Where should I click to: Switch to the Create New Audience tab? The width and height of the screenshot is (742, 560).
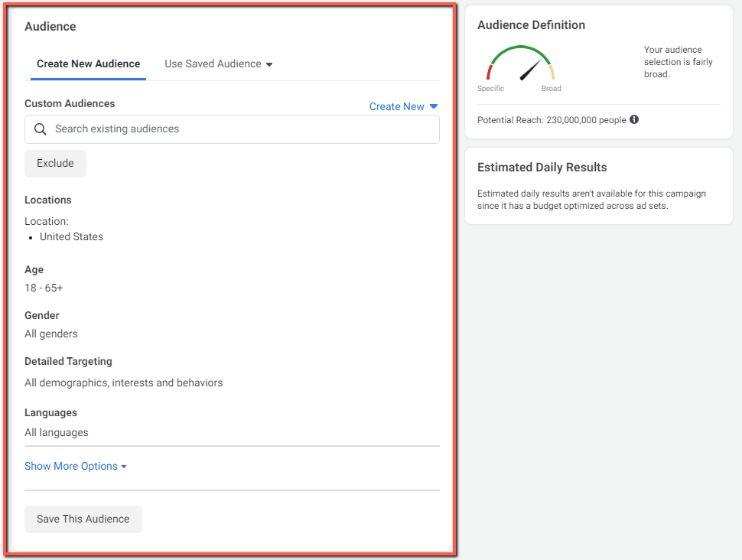89,64
